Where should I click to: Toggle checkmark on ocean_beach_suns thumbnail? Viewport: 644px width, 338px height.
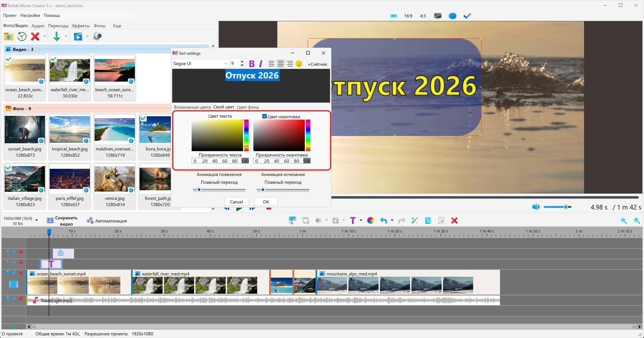point(8,59)
